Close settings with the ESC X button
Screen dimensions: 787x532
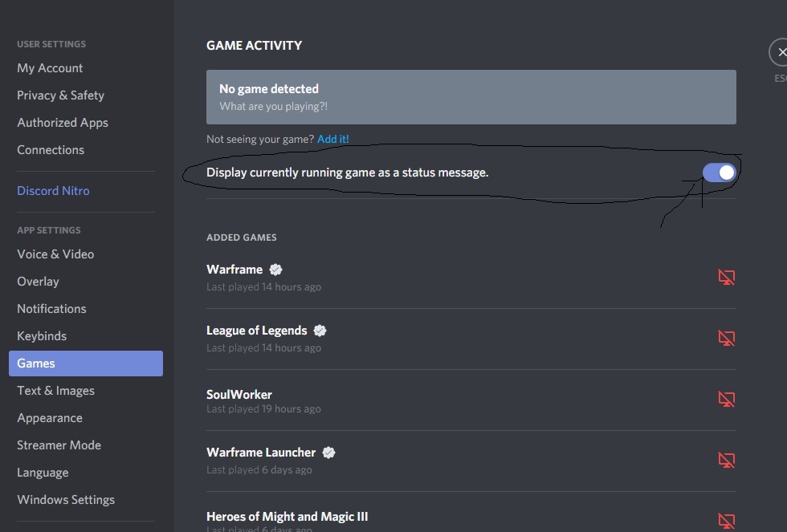pos(780,53)
